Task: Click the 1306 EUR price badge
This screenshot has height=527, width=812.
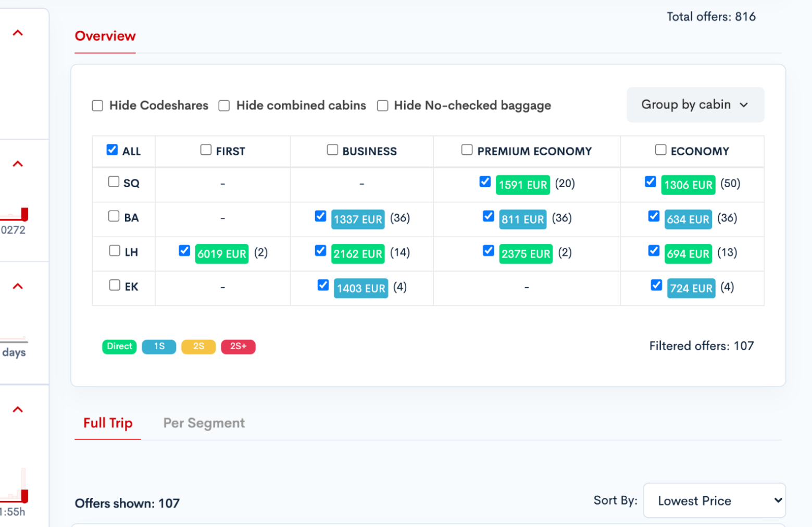Action: pyautogui.click(x=688, y=185)
